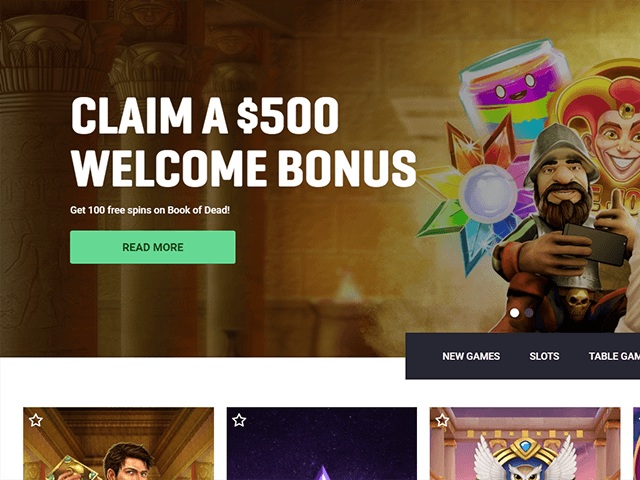Open the TABLE GAMES category
This screenshot has width=640, height=480.
[x=614, y=356]
